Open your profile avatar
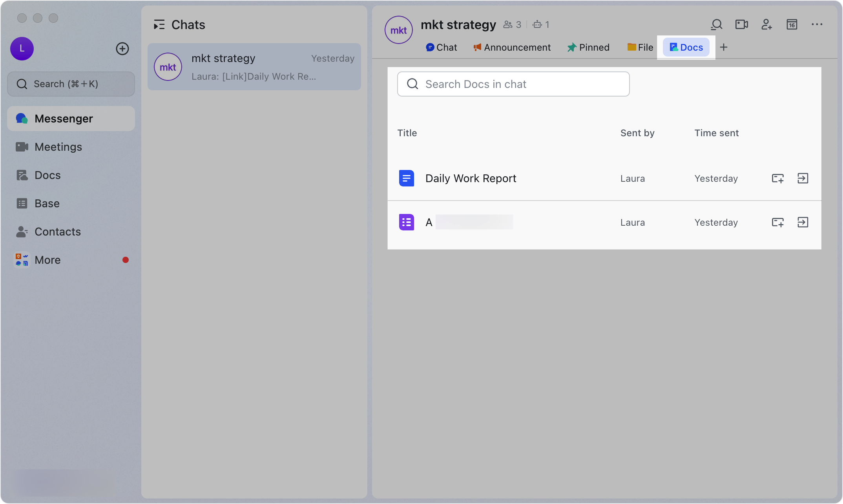 [22, 49]
